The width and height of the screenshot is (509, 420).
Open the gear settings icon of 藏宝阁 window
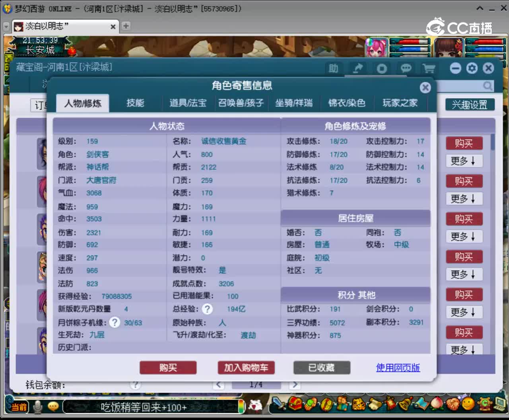click(x=472, y=68)
